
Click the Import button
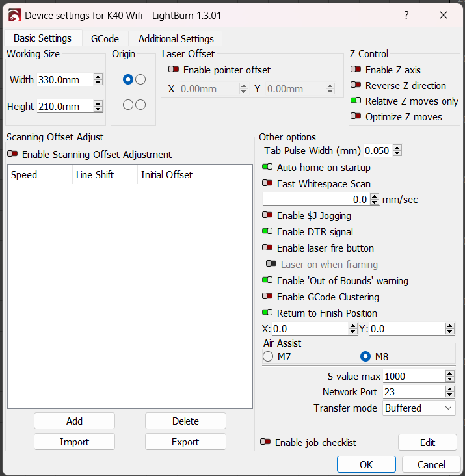click(x=74, y=442)
